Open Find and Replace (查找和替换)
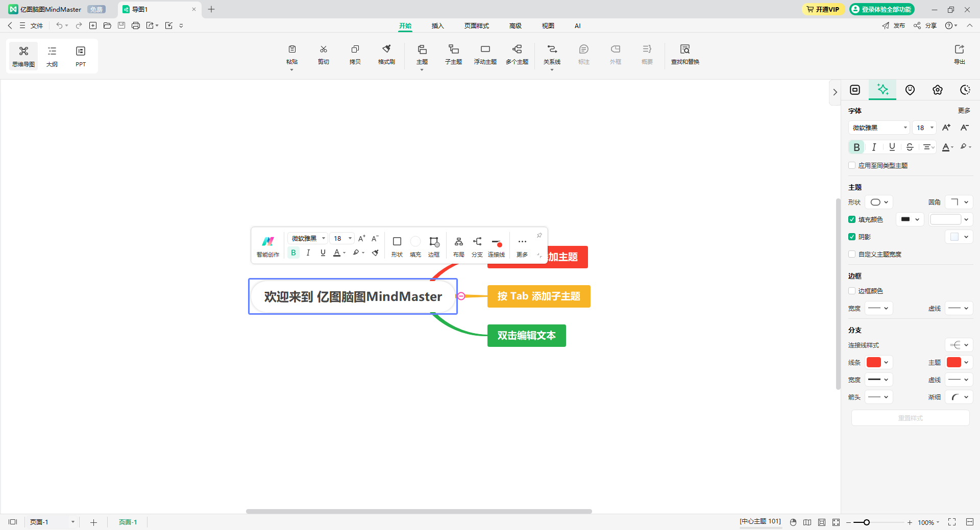The height and width of the screenshot is (530, 980). tap(685, 54)
